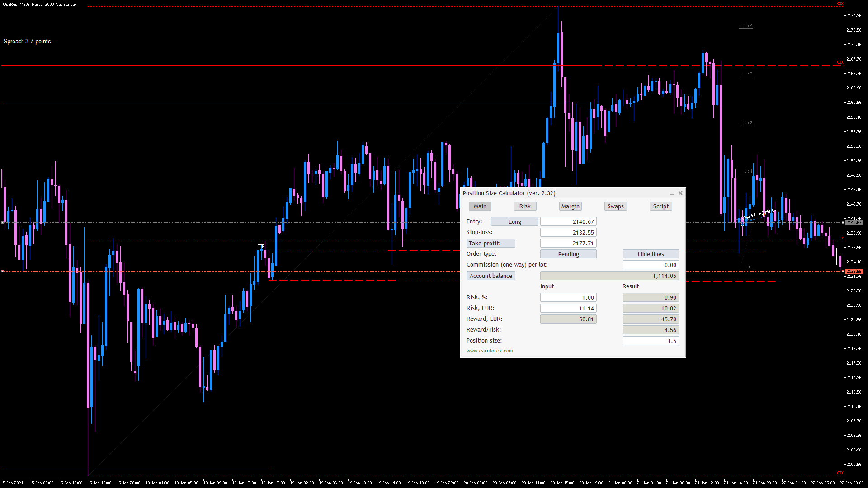Click the Commission per lot field
The image size is (868, 488).
coord(651,265)
